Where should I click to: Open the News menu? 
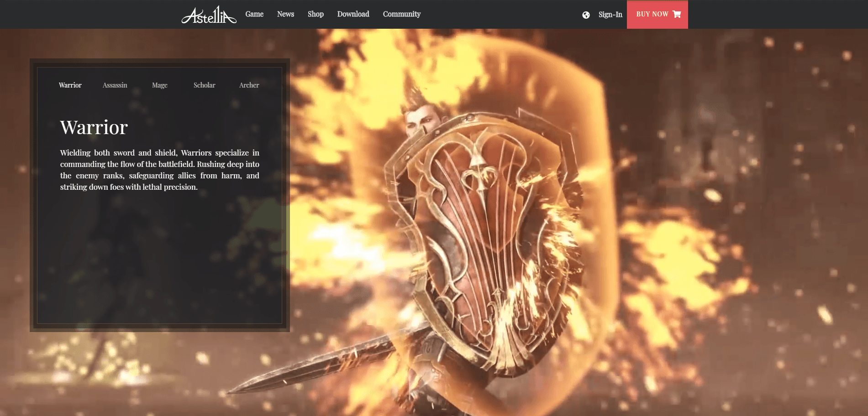285,14
